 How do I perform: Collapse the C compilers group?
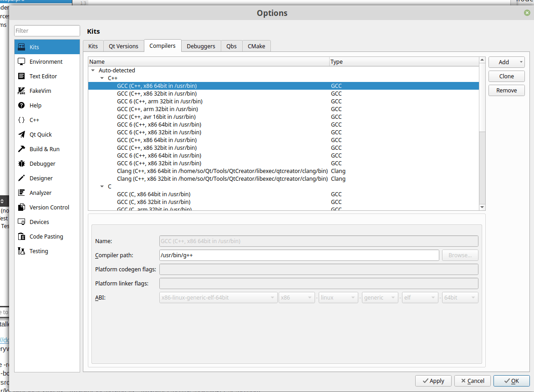[102, 187]
